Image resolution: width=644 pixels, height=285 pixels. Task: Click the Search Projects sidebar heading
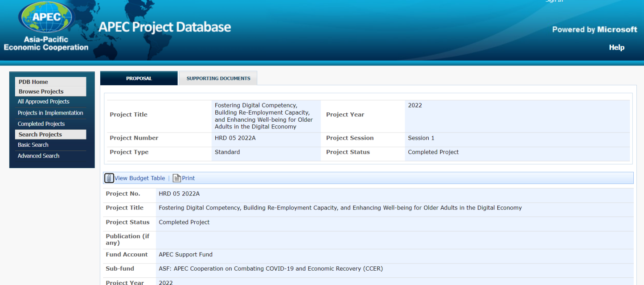[x=40, y=135]
